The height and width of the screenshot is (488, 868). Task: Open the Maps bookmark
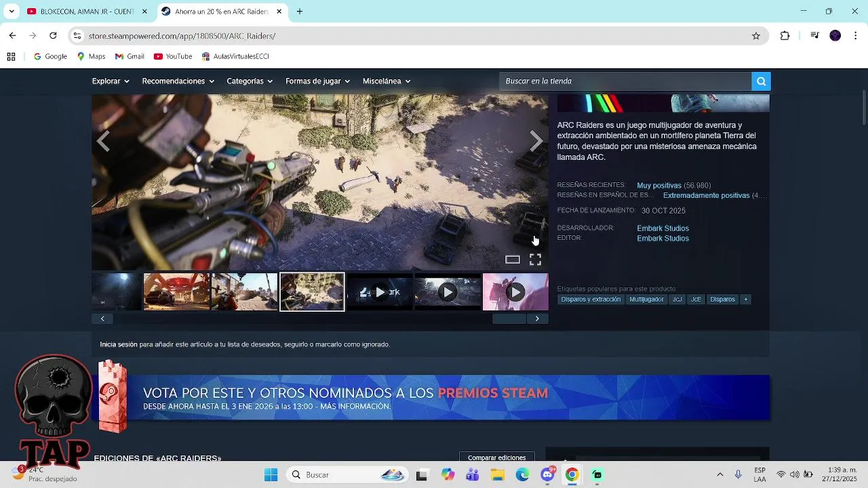91,57
